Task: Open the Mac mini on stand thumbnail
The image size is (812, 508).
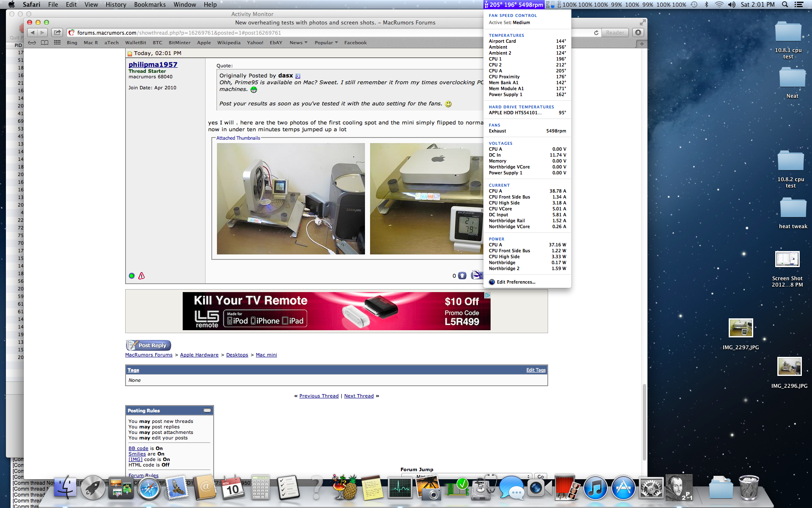Action: pos(427,199)
